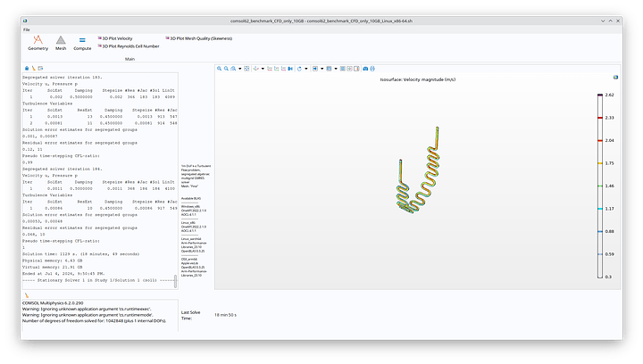Click the scroll lock icon above log

tap(27, 69)
